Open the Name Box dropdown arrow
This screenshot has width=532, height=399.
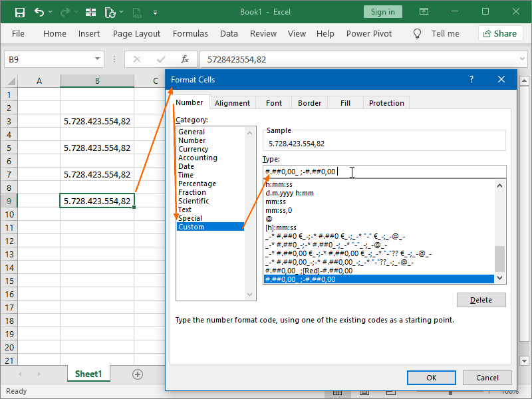pos(97,59)
